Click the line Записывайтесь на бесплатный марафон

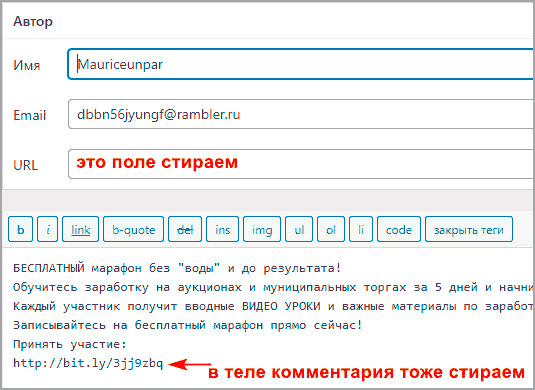coord(188,325)
